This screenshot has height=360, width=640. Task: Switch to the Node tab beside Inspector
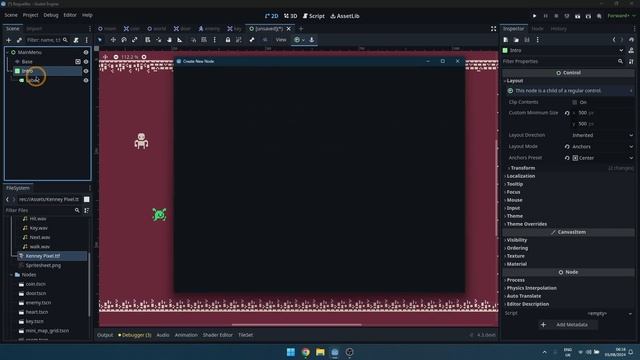pos(537,29)
